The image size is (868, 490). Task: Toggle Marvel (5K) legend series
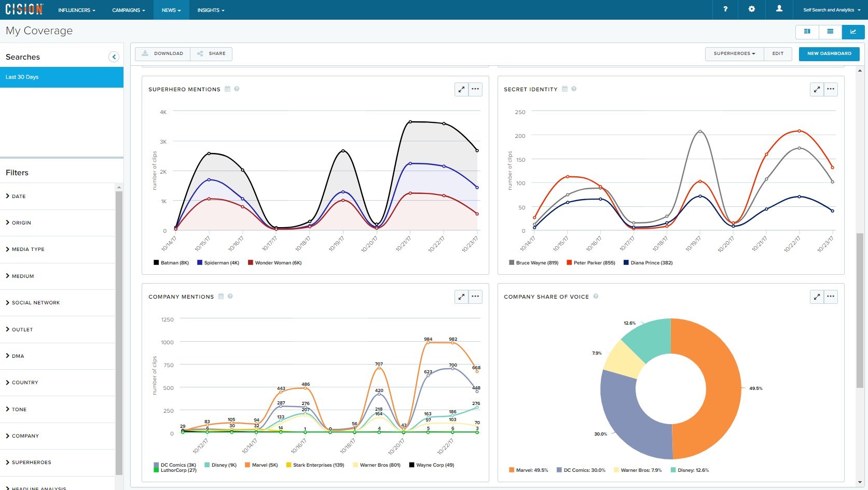point(261,465)
